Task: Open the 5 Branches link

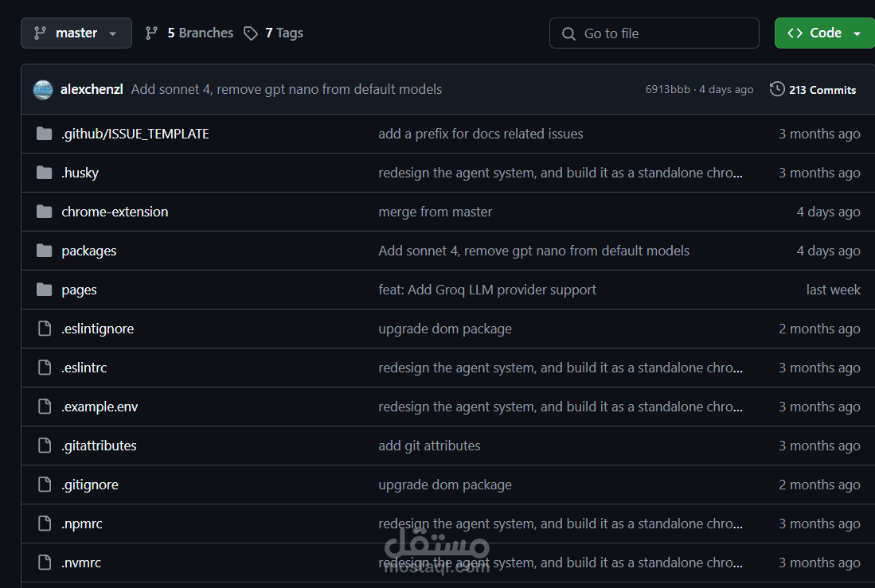Action: [189, 33]
